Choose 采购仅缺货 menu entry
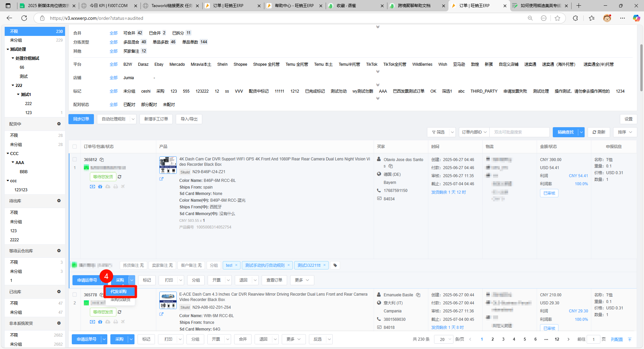The height and width of the screenshot is (349, 644). pos(120,300)
